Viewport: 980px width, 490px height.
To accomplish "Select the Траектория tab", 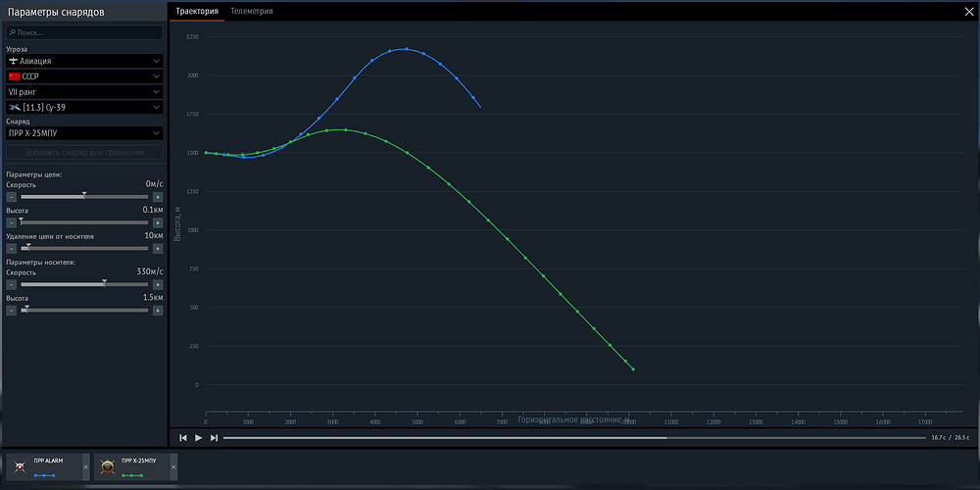I will coord(197,11).
